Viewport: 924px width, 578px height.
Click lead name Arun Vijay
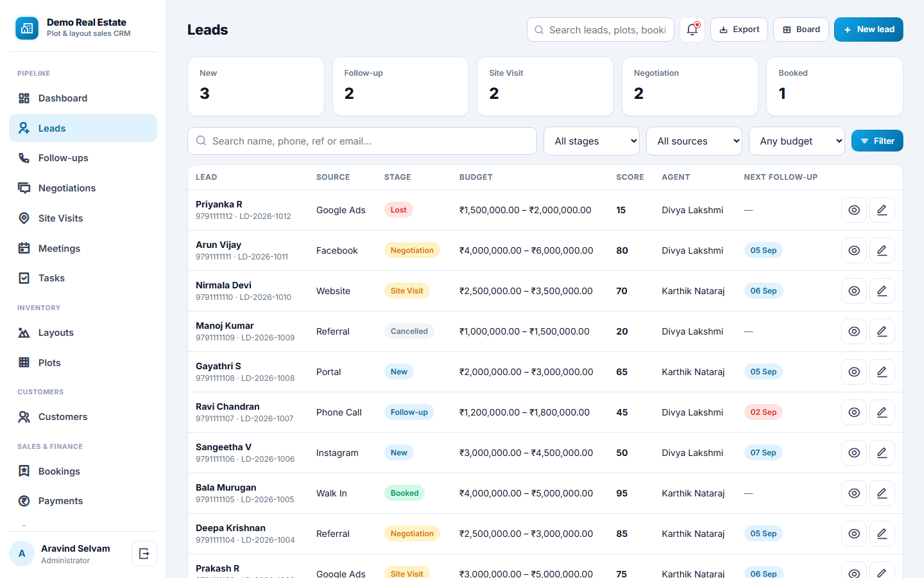coord(218,245)
